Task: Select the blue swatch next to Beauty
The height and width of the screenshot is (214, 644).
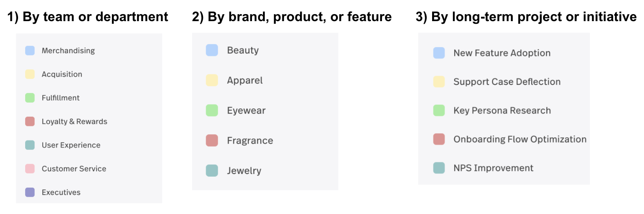Action: tap(212, 50)
